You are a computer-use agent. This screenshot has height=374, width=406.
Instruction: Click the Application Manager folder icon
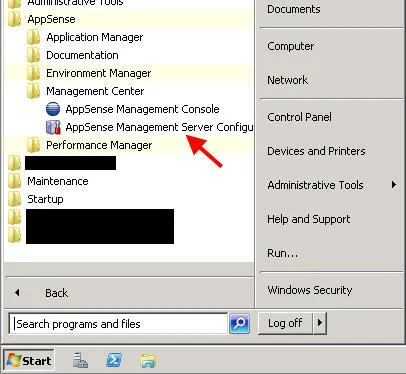(33, 37)
